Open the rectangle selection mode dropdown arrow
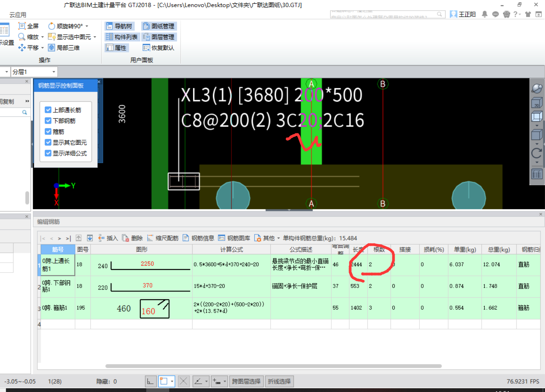Image resolution: width=545 pixels, height=392 pixels. point(172,381)
